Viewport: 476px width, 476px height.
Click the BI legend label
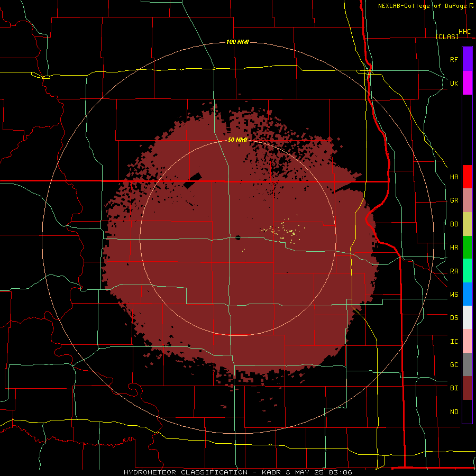pyautogui.click(x=454, y=388)
